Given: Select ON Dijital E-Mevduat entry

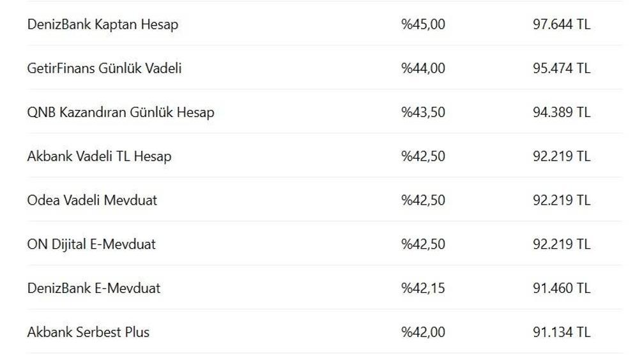Looking at the screenshot, I should click(91, 244).
